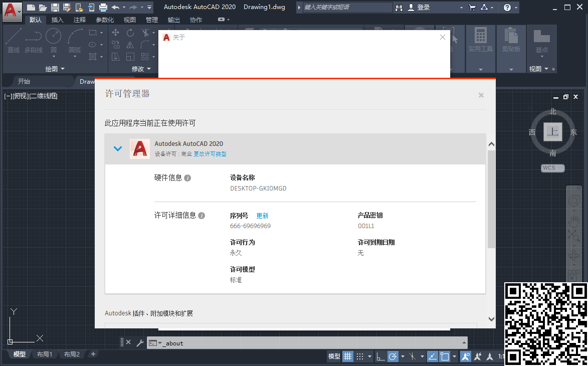Switch to the 插入 (Insert) ribbon tab
The image size is (588, 366).
[x=58, y=20]
